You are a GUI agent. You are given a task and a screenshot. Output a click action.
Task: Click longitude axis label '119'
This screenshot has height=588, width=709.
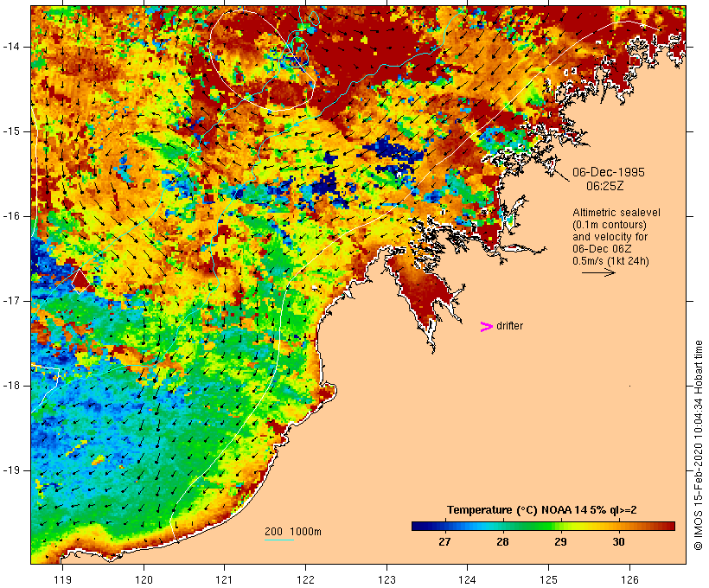(x=63, y=579)
